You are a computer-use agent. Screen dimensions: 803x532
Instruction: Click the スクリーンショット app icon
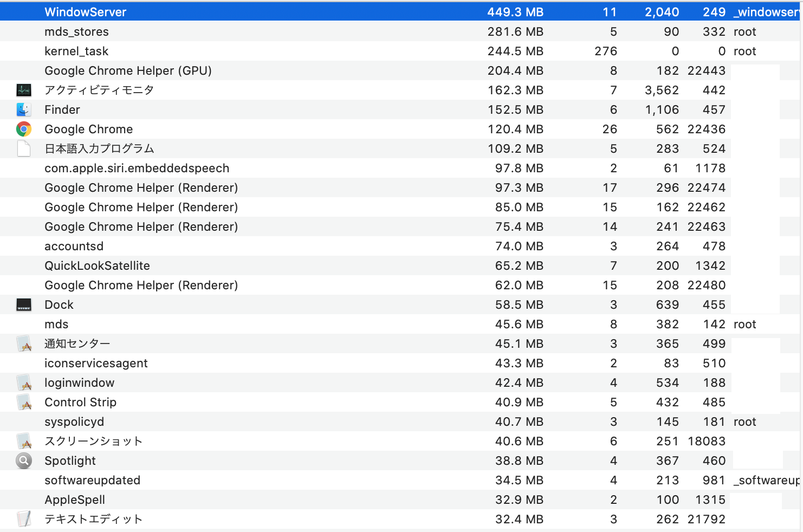coord(24,441)
